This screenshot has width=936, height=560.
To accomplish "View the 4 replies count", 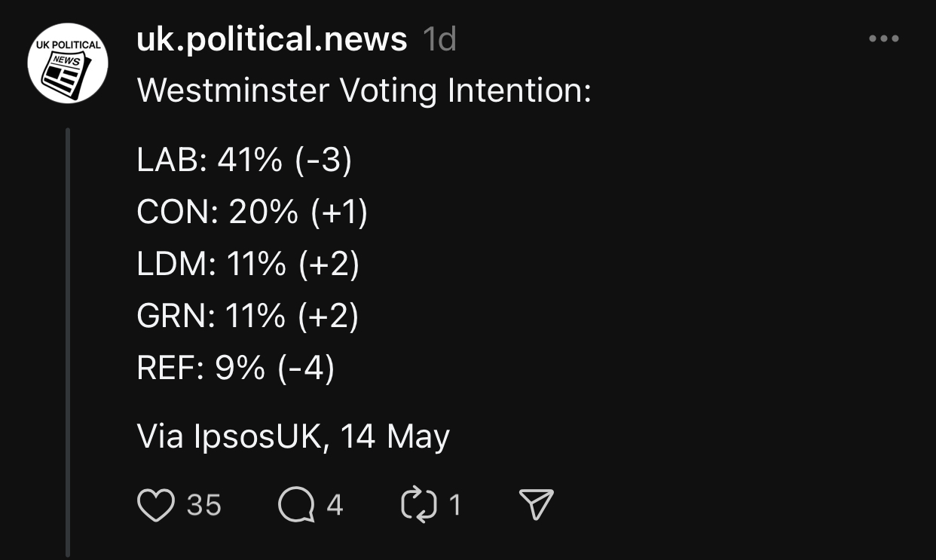I will (x=335, y=505).
